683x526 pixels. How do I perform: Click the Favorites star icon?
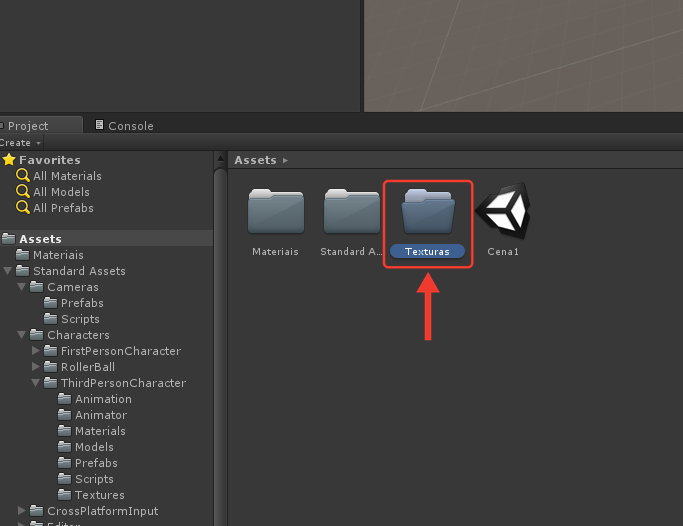[x=9, y=160]
